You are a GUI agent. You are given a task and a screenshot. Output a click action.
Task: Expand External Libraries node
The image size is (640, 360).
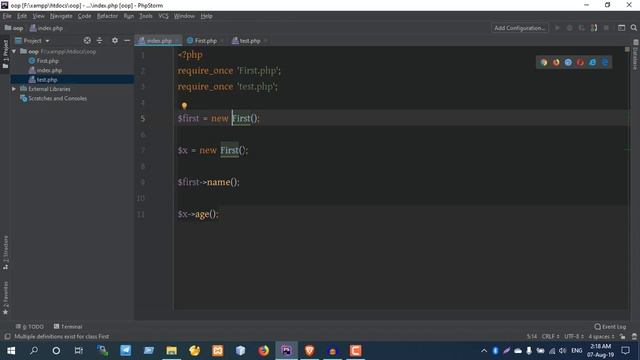click(14, 89)
